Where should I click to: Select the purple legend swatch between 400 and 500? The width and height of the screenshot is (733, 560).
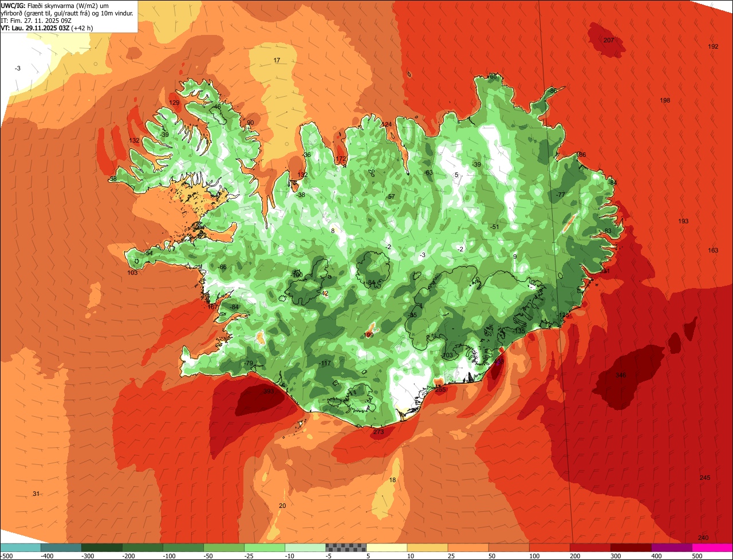[671, 547]
